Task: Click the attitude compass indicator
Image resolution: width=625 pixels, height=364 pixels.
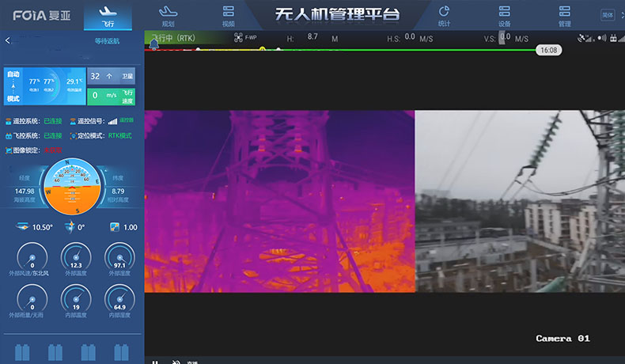Action: [73, 188]
